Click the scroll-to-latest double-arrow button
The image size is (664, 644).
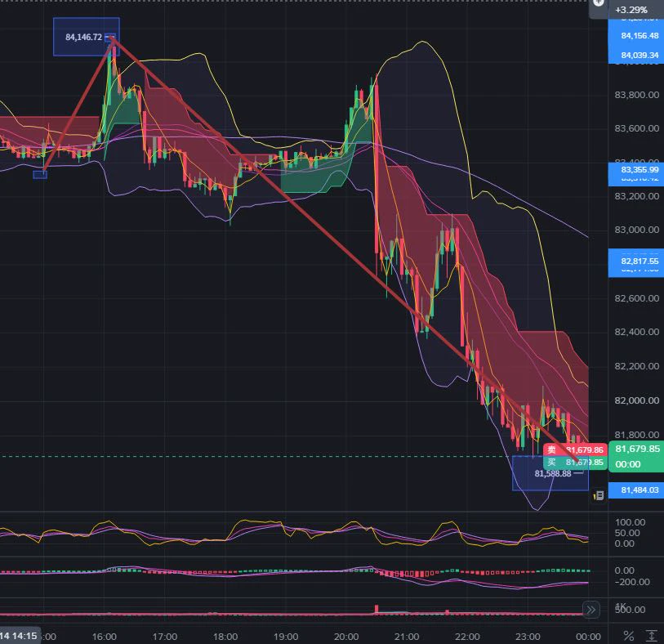(x=591, y=610)
